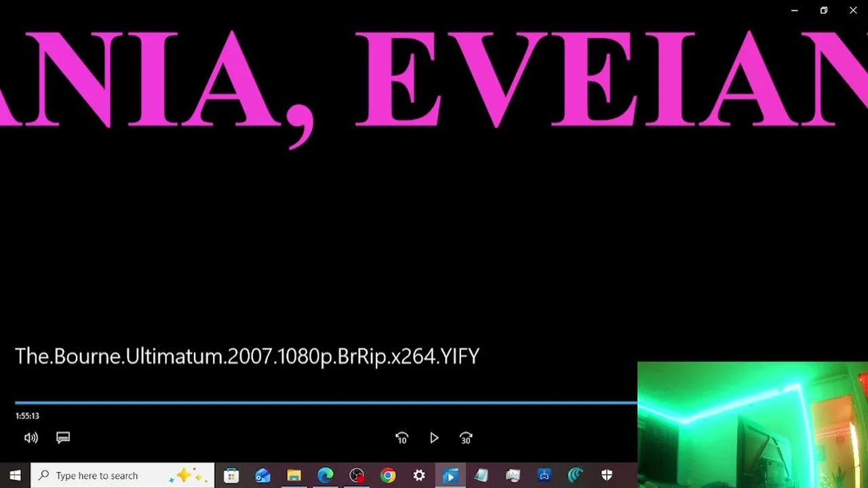Click the webcam overlay preview
Image resolution: width=868 pixels, height=488 pixels.
[753, 425]
